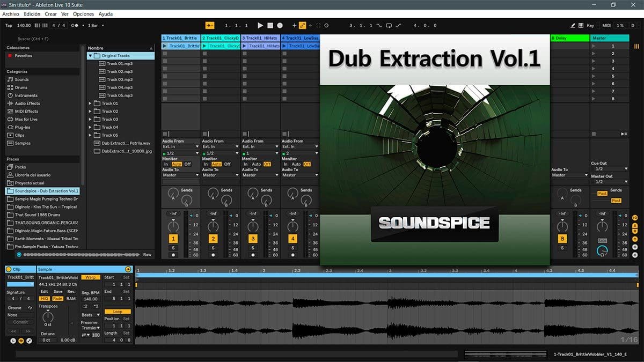Launch the Track01_HiHats clip
Image resolution: width=644 pixels, height=362 pixels.
[x=245, y=46]
